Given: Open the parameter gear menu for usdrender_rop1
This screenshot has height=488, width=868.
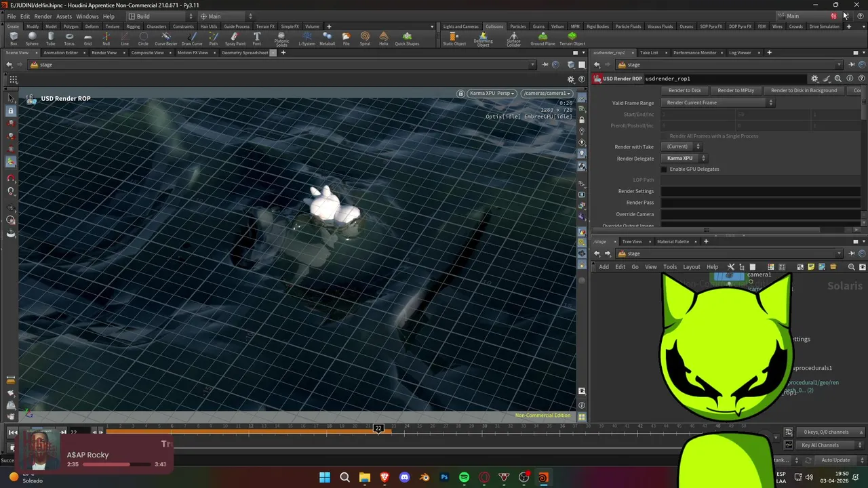Looking at the screenshot, I should click(x=814, y=79).
